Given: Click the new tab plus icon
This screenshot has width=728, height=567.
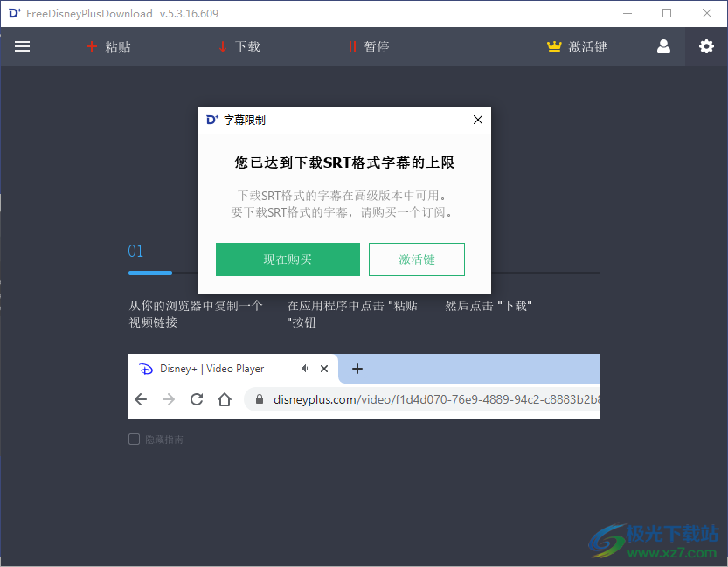Looking at the screenshot, I should tap(357, 369).
